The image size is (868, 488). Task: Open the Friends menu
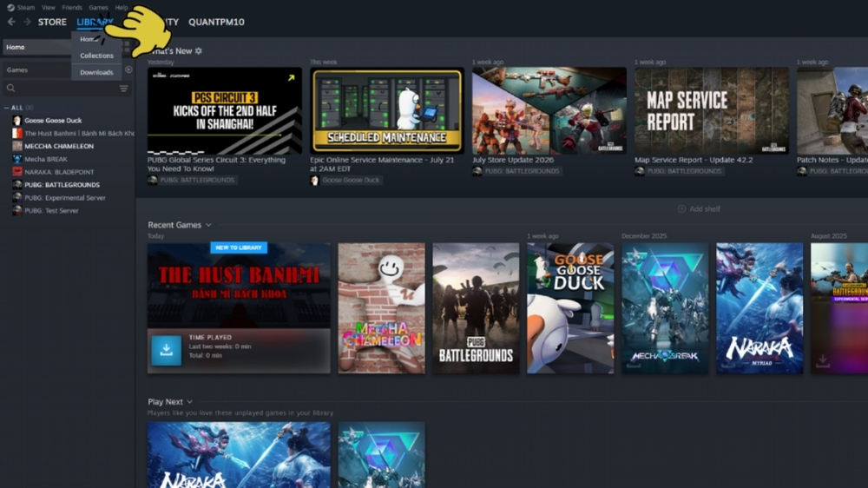coord(72,7)
